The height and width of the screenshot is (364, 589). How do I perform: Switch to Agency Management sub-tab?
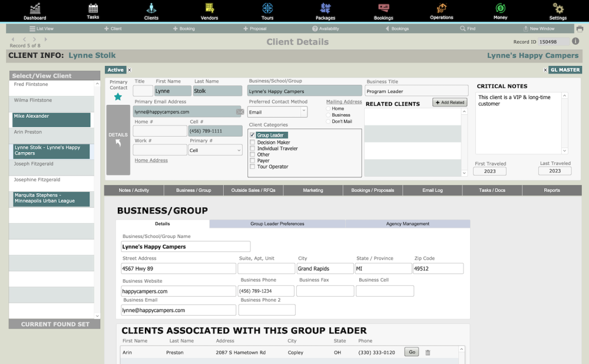click(x=408, y=224)
